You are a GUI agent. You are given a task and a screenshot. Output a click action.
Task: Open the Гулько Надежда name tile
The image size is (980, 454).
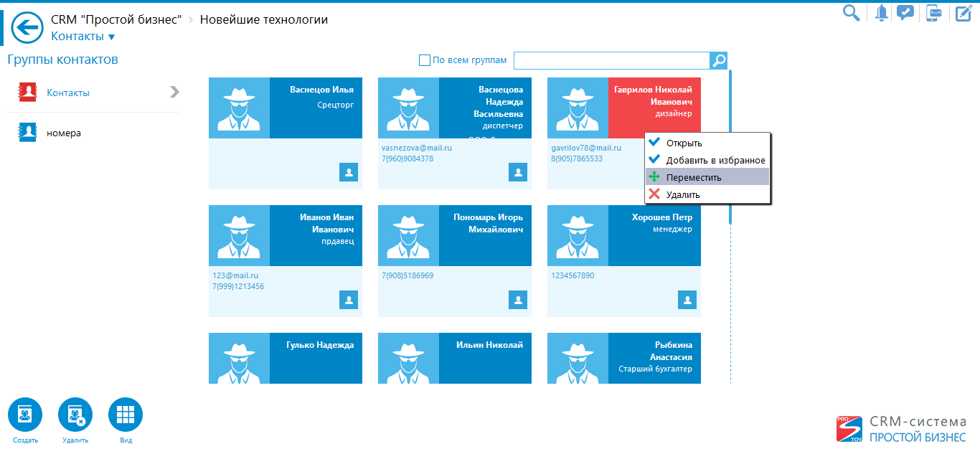(x=316, y=358)
